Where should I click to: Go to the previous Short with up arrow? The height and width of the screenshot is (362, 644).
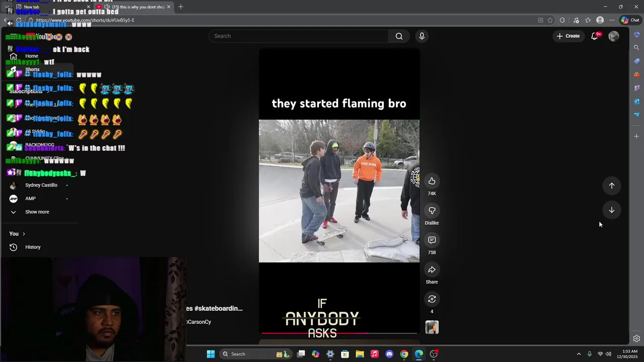612,186
